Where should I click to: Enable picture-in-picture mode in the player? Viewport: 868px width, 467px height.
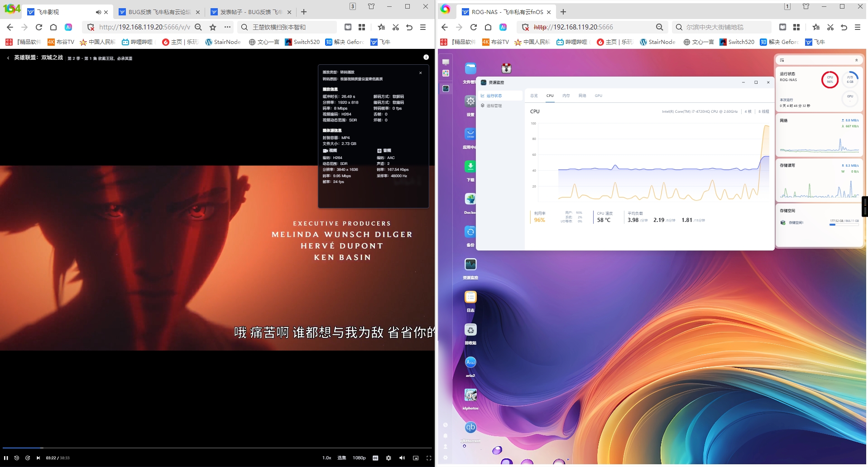point(416,458)
